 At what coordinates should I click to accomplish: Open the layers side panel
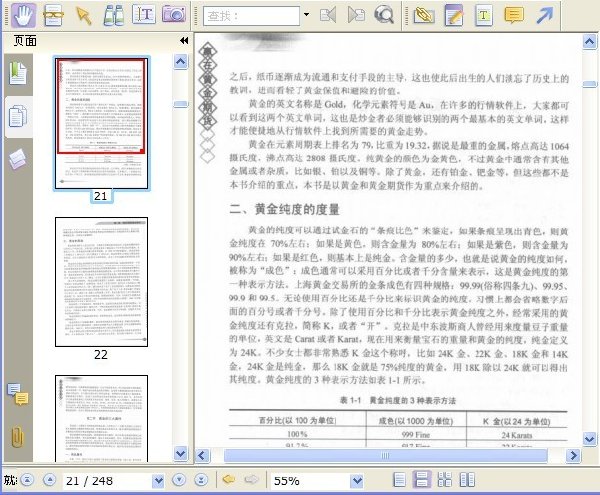(18, 159)
